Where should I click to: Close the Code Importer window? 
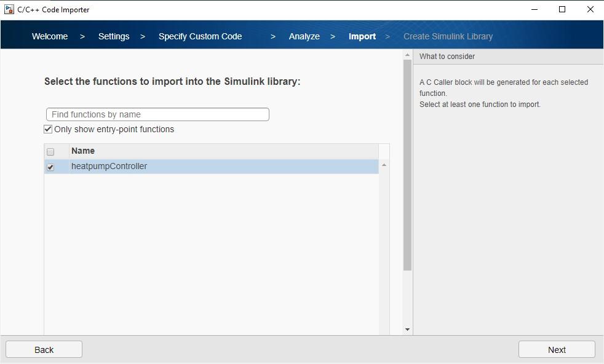point(590,9)
